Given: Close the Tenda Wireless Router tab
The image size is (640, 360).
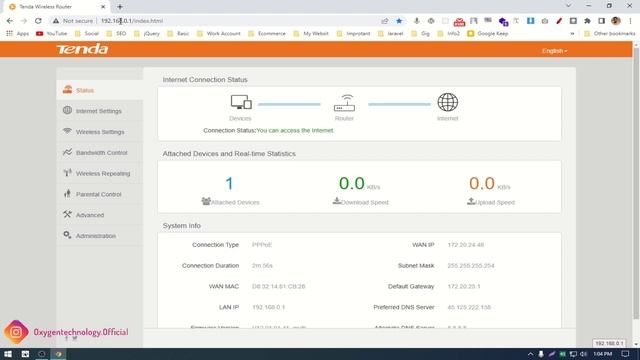Looking at the screenshot, I should [x=103, y=7].
